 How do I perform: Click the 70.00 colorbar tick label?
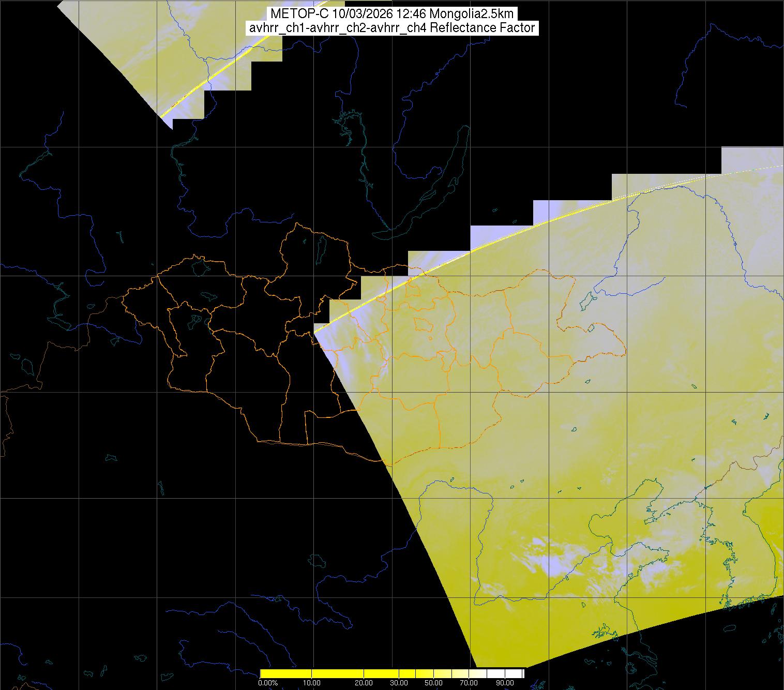[468, 683]
